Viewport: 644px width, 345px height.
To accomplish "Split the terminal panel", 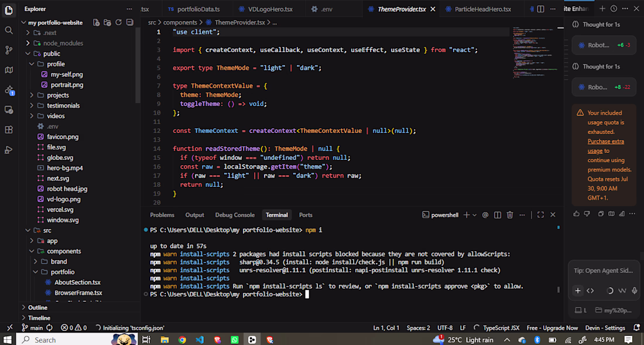I will 498,215.
